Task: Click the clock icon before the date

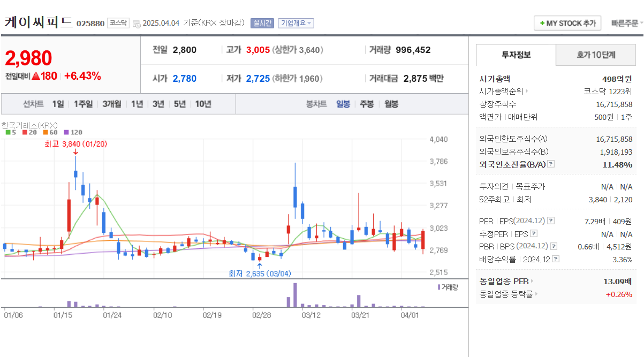Action: [x=137, y=24]
